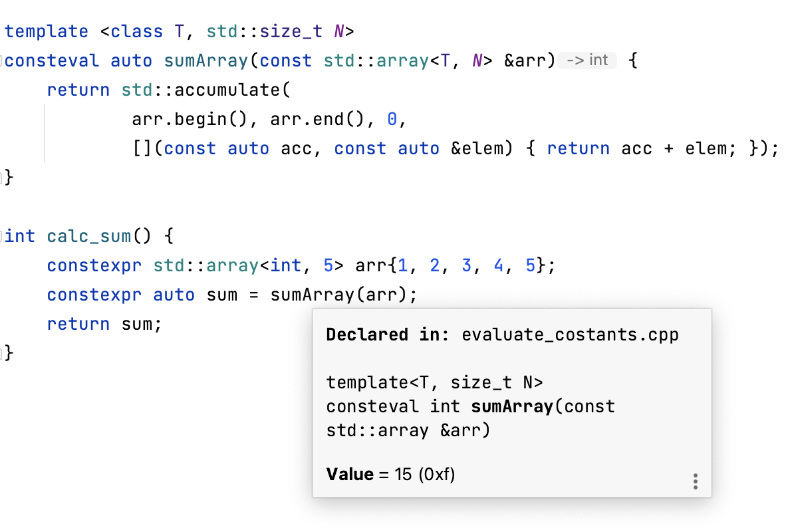This screenshot has height=532, width=798.
Task: Click the '-> int' return type inlay hint
Action: tap(588, 61)
